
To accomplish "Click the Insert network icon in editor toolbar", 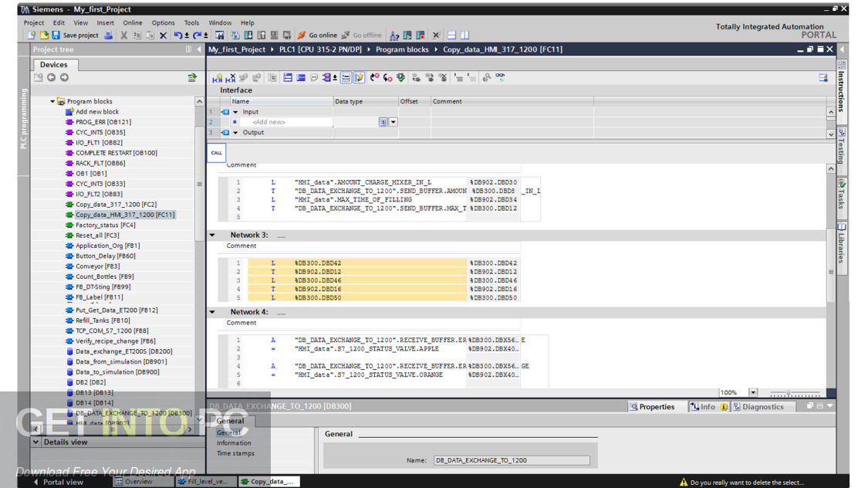I will [218, 77].
